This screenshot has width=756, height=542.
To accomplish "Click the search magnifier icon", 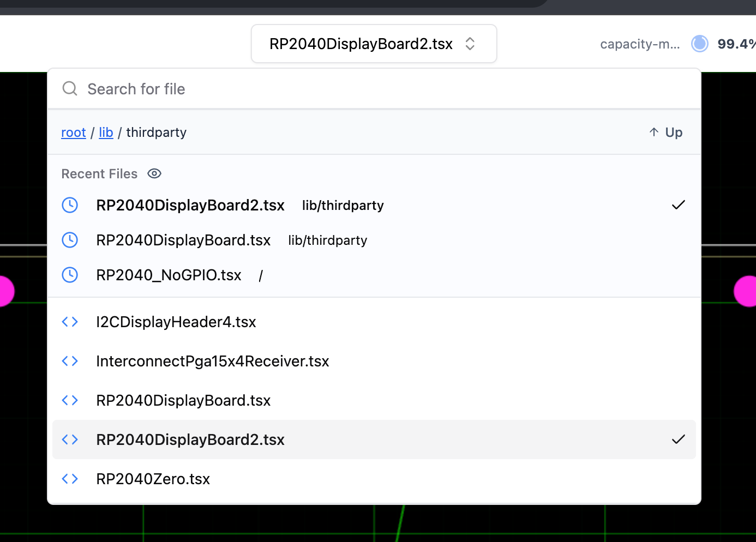I will [x=70, y=88].
